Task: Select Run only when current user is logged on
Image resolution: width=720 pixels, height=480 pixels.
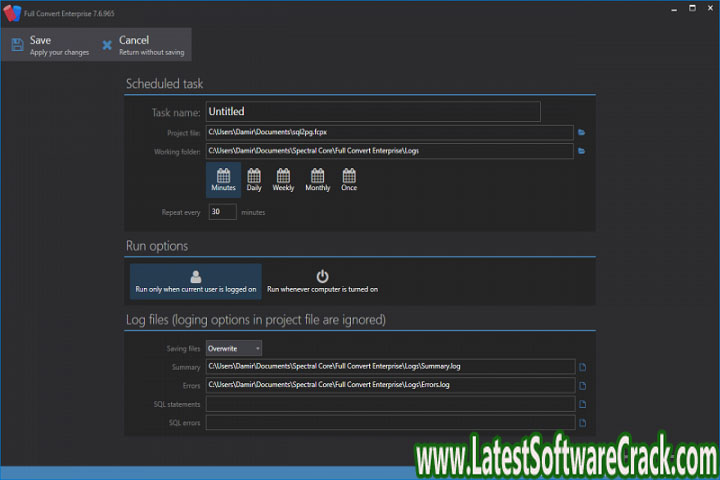Action: 196,281
